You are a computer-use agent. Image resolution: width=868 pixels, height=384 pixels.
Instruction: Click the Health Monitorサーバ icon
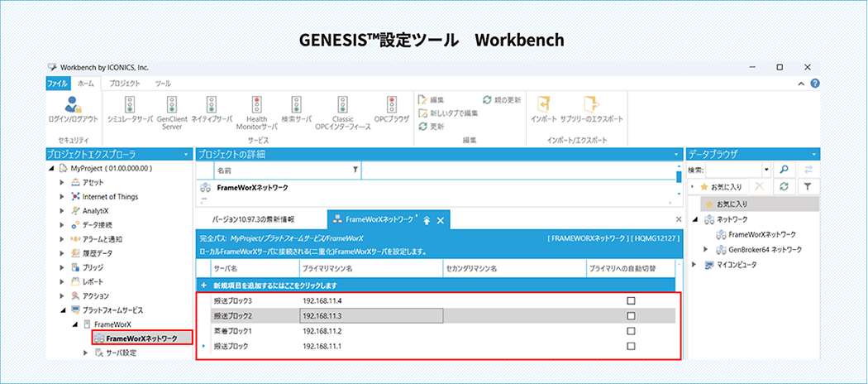[257, 104]
